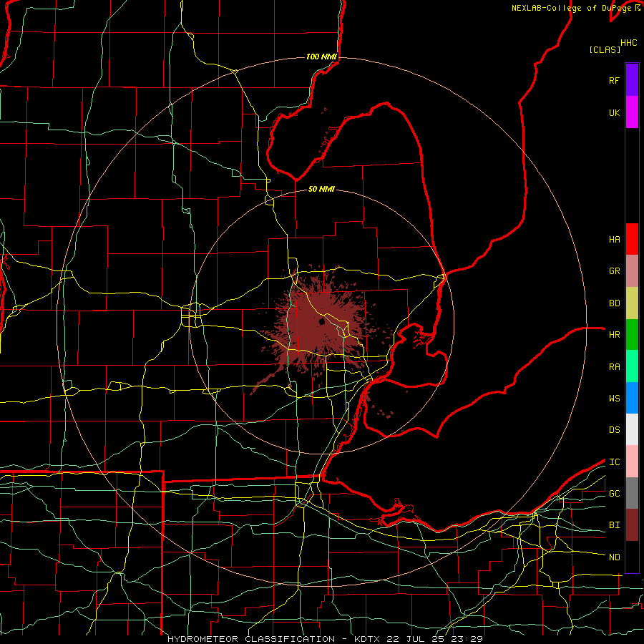Viewport: 644px width, 644px height.
Task: Click the [CLAS] legend heading
Action: [x=605, y=49]
